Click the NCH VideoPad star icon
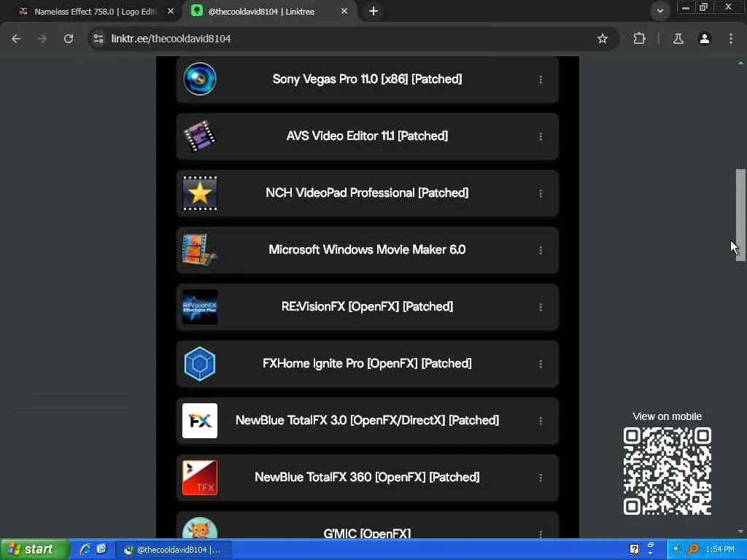The image size is (747, 560). (x=200, y=192)
